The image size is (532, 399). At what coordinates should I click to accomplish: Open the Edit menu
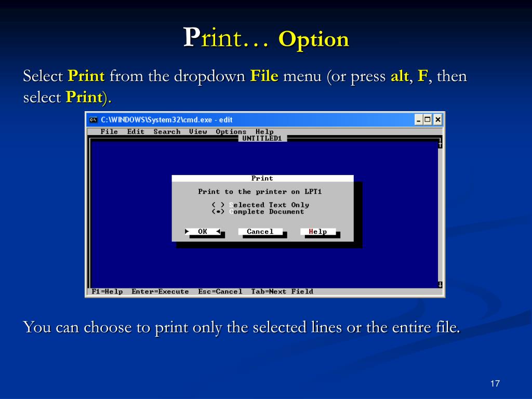click(x=136, y=131)
